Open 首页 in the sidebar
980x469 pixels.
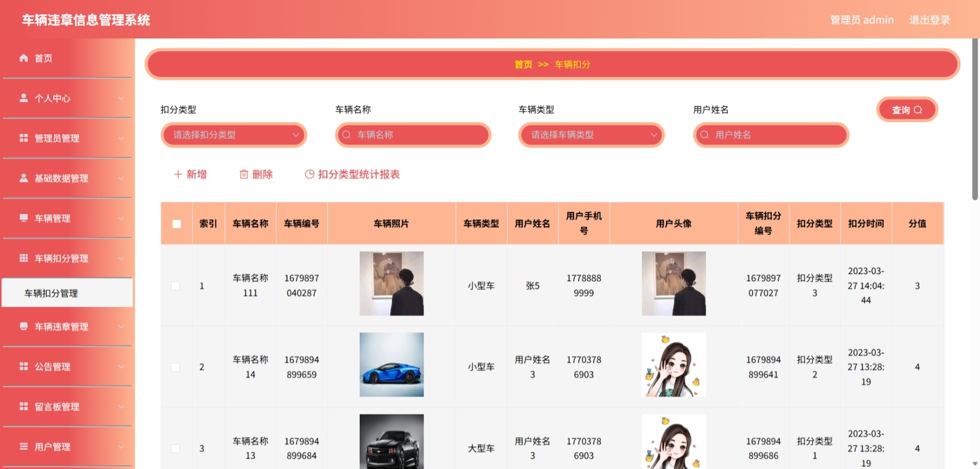tap(67, 58)
